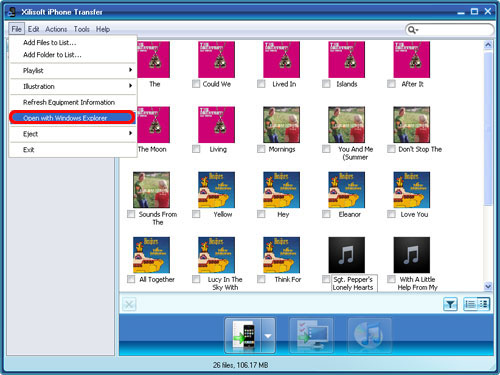Screen dimensions: 500x375
Task: Choose Add Files to List
Action: coord(73,43)
